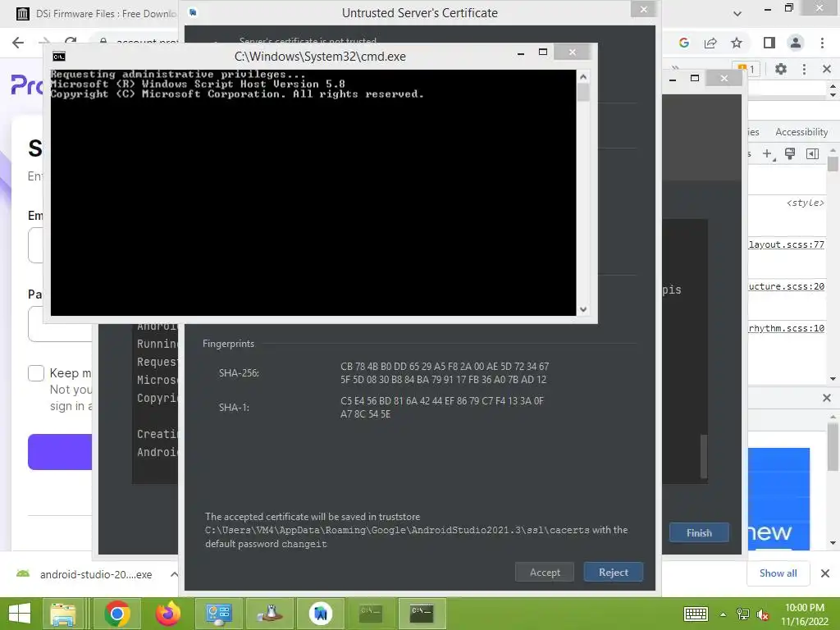
Task: Click the android-studio exe download item
Action: (84, 574)
